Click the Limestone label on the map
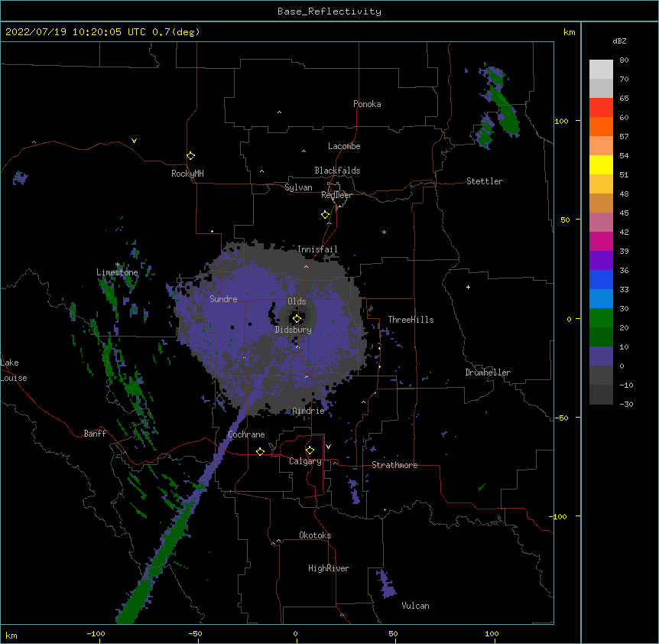The height and width of the screenshot is (644, 659). pyautogui.click(x=117, y=272)
